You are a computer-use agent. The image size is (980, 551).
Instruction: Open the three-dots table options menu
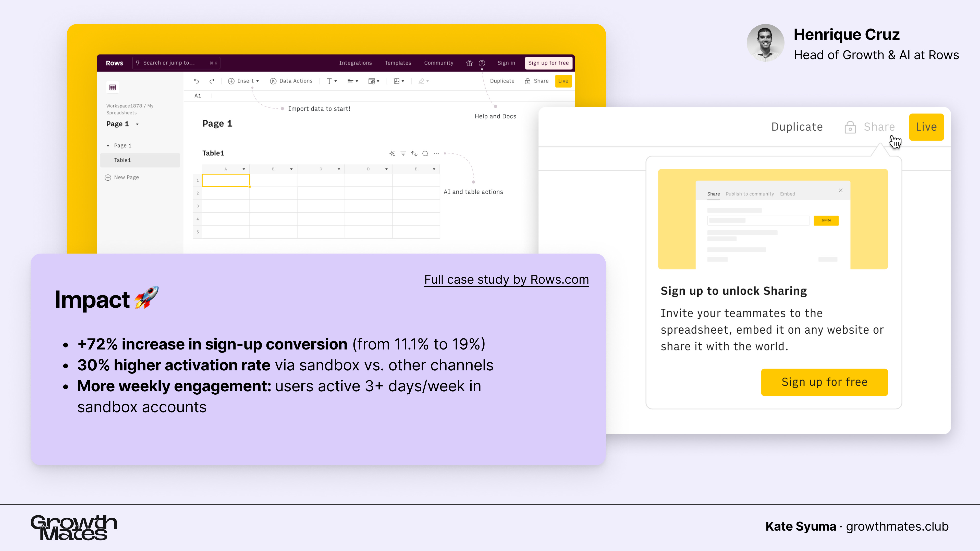[x=436, y=154]
